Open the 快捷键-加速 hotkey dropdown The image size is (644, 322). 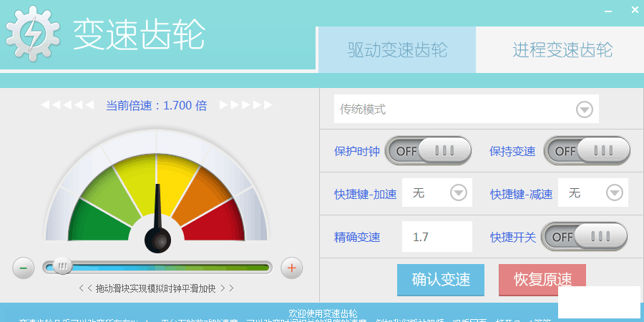[x=437, y=192]
